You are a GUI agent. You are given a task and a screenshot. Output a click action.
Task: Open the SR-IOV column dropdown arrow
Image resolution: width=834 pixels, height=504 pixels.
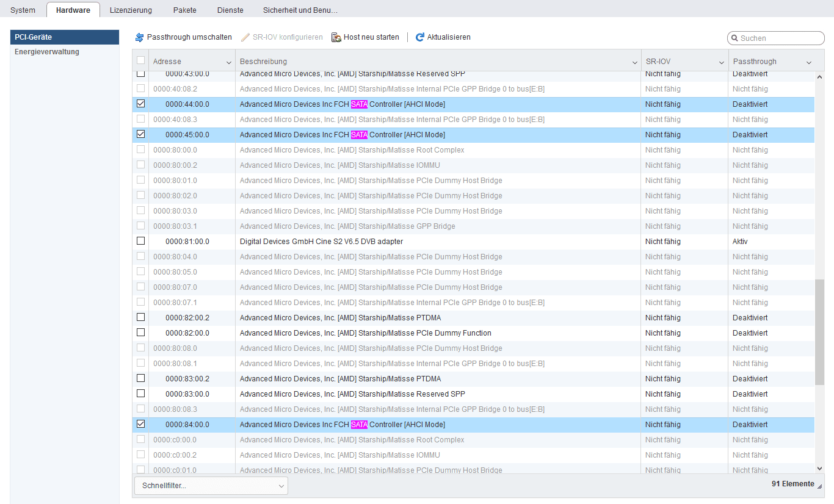coord(722,62)
